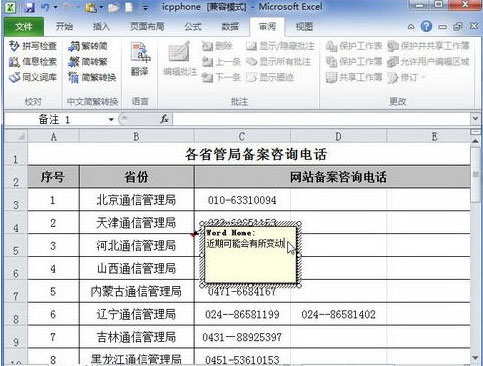This screenshot has height=366, width=483.
Task: Click the 共享工作簿 share workbook button
Action: [354, 77]
